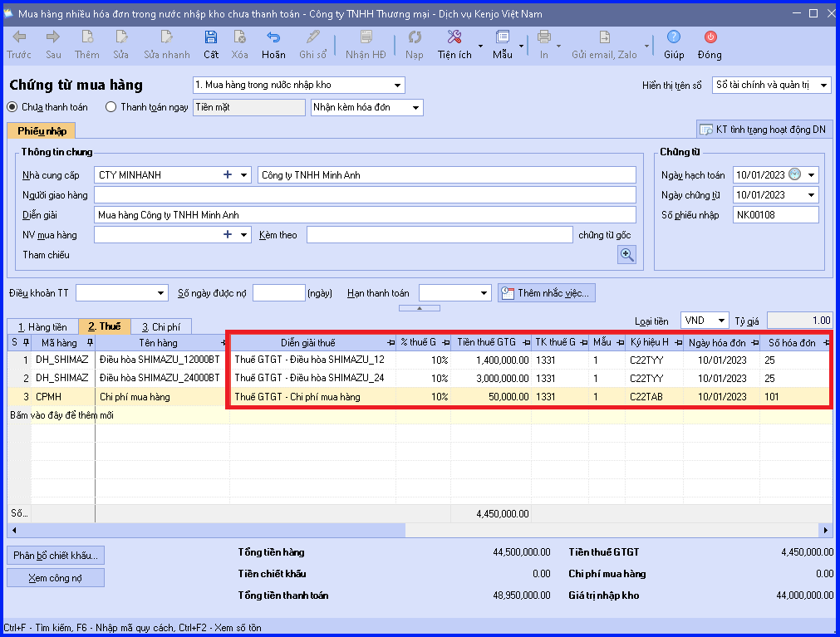Pin the Tiền thuế GTGT column
The height and width of the screenshot is (637, 840).
(x=527, y=343)
